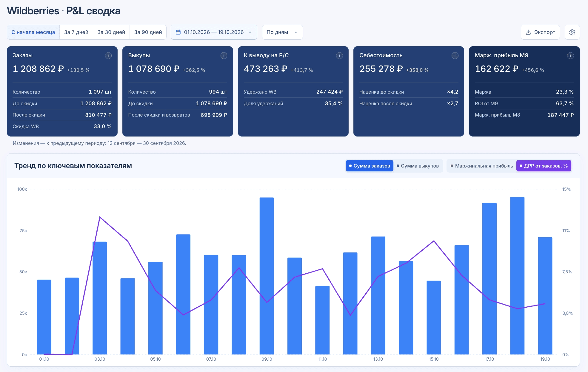The width and height of the screenshot is (588, 372).
Task: Click Маржа 23,3 % value
Action: 565,92
